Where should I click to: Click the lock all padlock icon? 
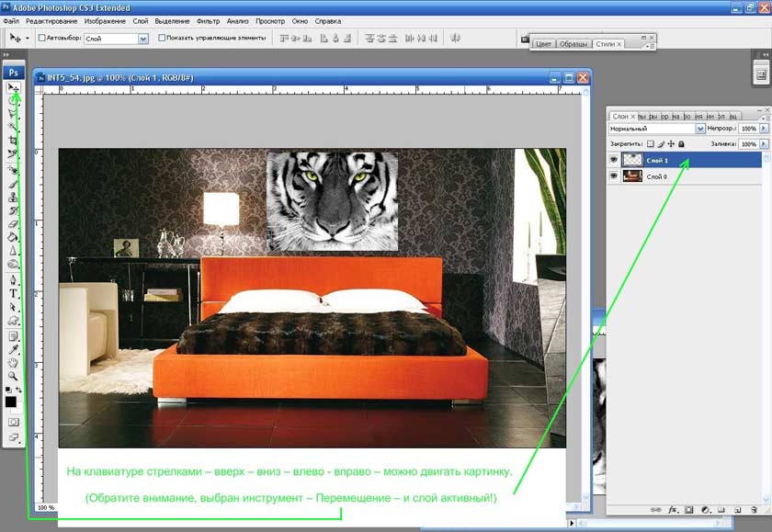point(681,144)
